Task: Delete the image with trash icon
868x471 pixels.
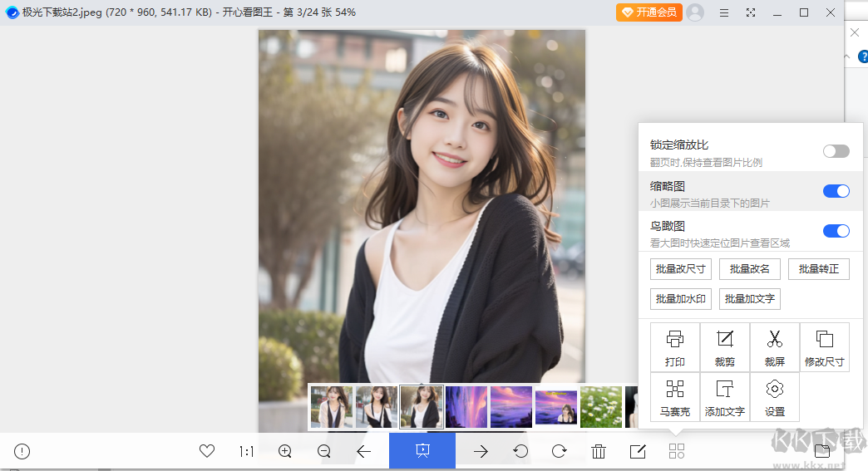Action: tap(599, 451)
